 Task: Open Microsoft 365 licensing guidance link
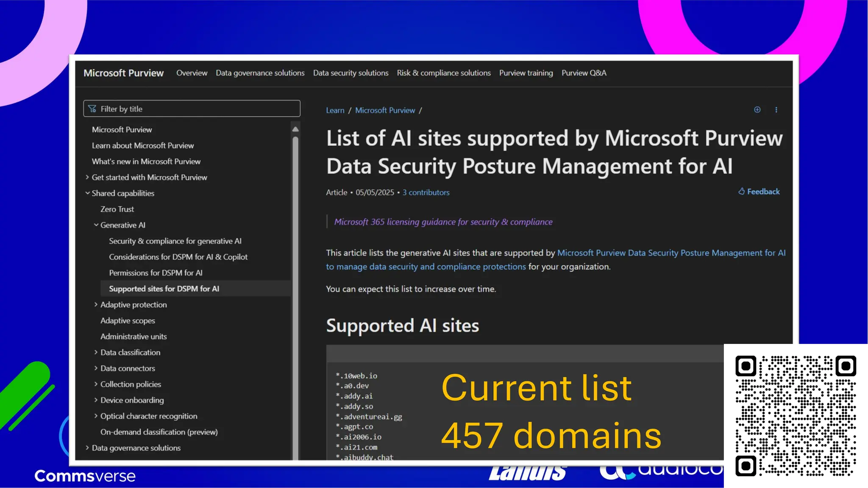click(x=443, y=222)
